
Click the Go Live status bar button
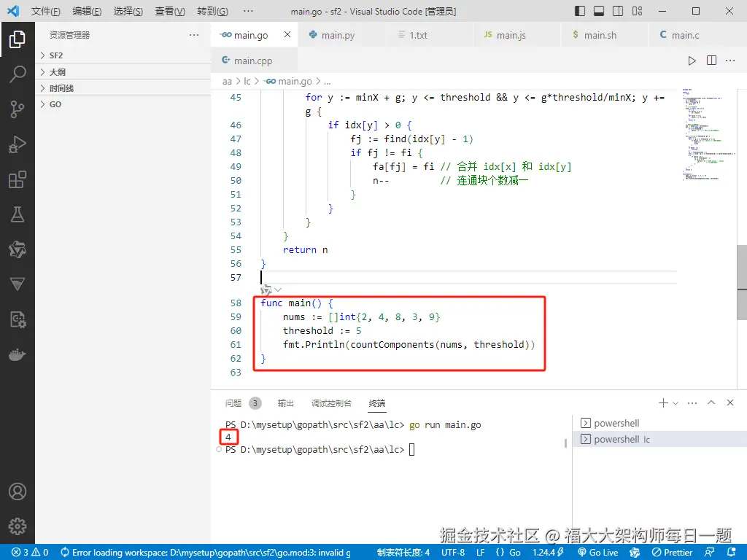coord(598,553)
